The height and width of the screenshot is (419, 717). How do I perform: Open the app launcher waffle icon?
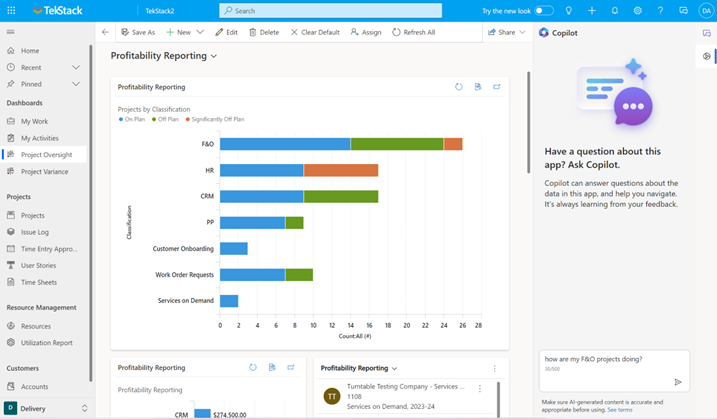11,11
